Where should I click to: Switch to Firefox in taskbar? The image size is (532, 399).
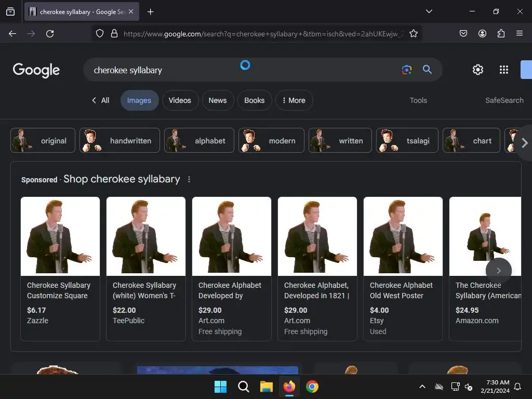[289, 387]
